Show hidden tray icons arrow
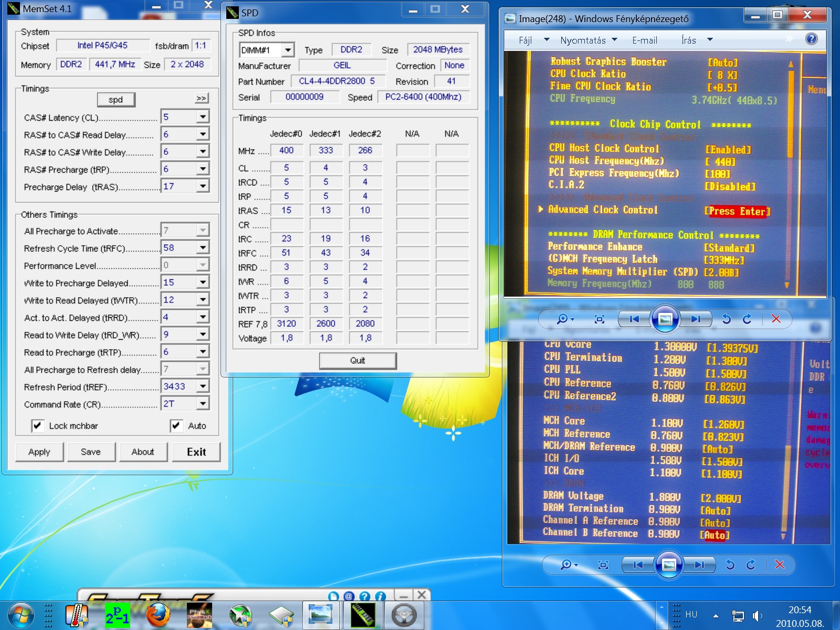The height and width of the screenshot is (630, 840). 716,615
